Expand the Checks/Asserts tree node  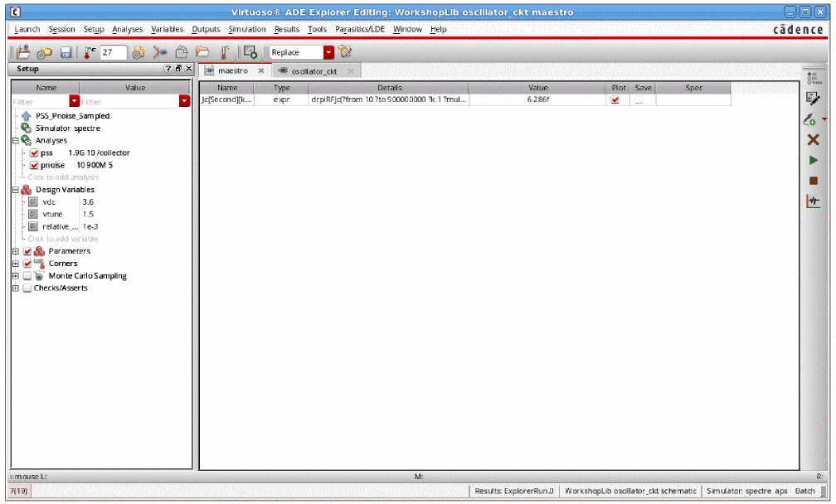(x=16, y=288)
